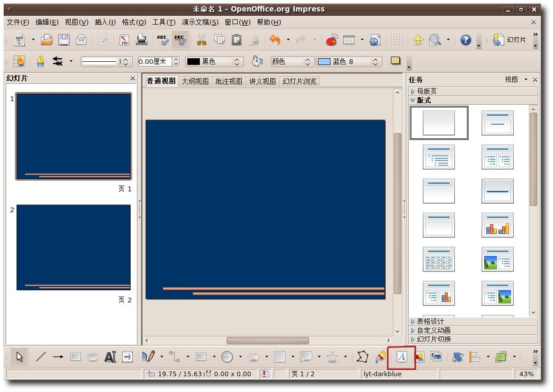The height and width of the screenshot is (392, 553).
Task: Select slide 1 thumbnail
Action: tap(73, 136)
